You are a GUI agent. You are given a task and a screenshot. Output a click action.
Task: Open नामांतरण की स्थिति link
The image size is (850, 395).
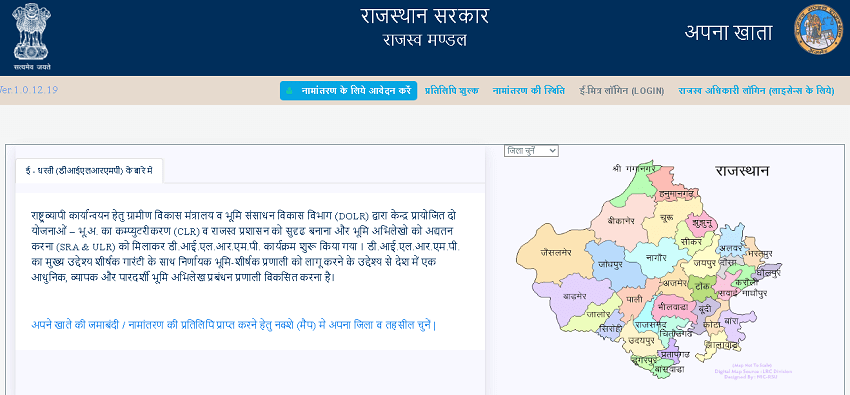[528, 90]
